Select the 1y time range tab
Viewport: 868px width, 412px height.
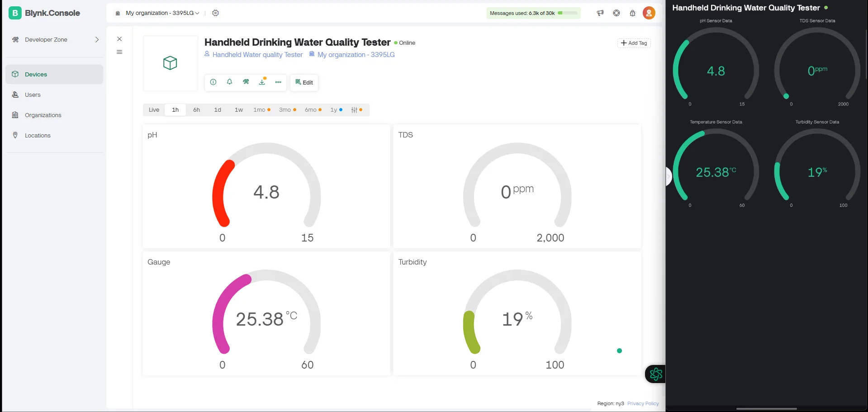(x=336, y=110)
